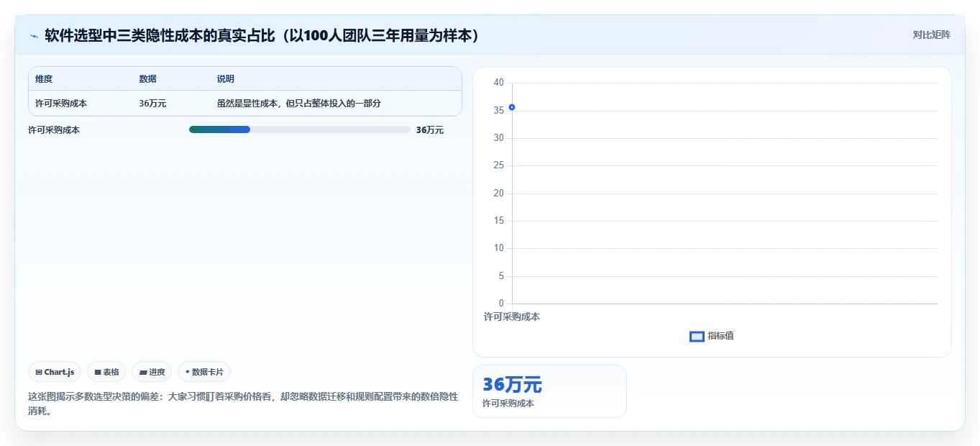Toggle the 指标值 legend item
Viewport: 980px width, 446px height.
712,336
